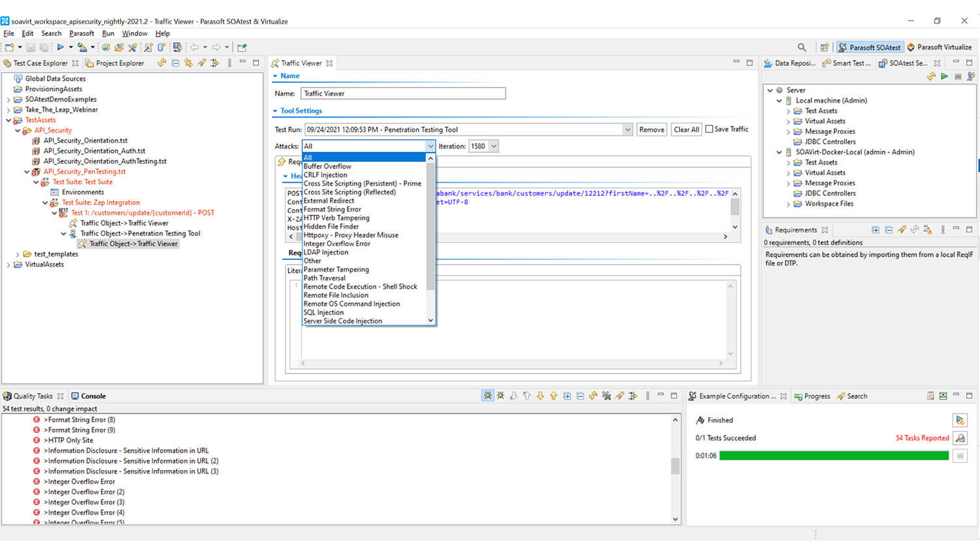
Task: Click the collapse-all icon in Test Case Explorer
Action: (x=175, y=63)
